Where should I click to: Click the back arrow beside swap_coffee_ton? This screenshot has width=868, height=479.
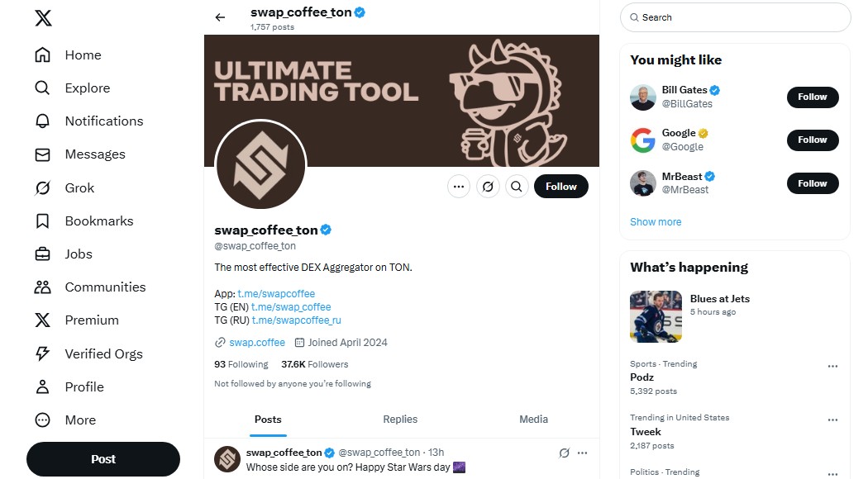[220, 17]
